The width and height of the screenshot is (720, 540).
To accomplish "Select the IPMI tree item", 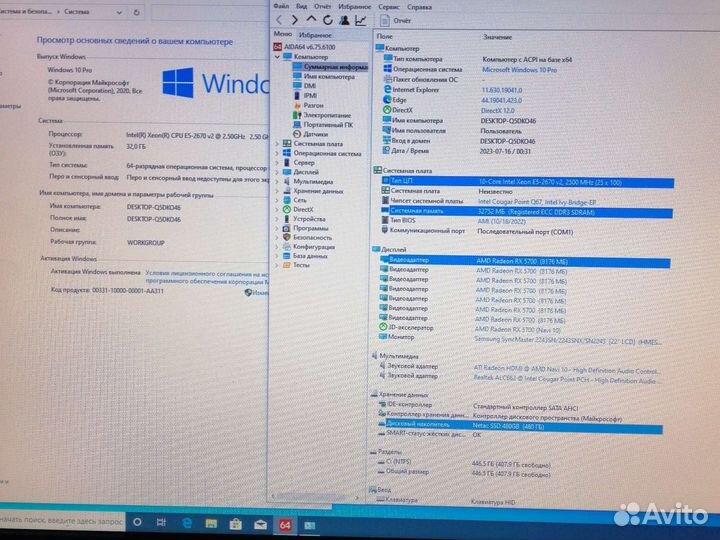I will (305, 96).
